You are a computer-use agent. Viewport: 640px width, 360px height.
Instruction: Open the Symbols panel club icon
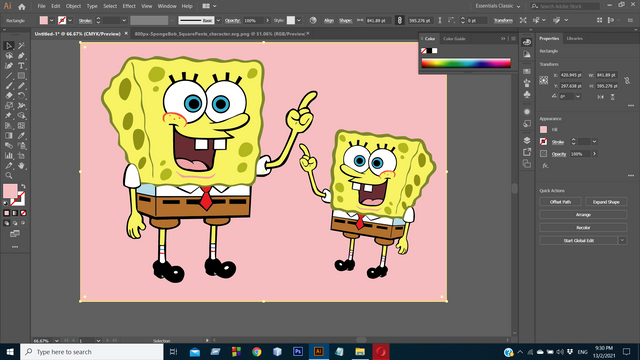click(x=527, y=95)
